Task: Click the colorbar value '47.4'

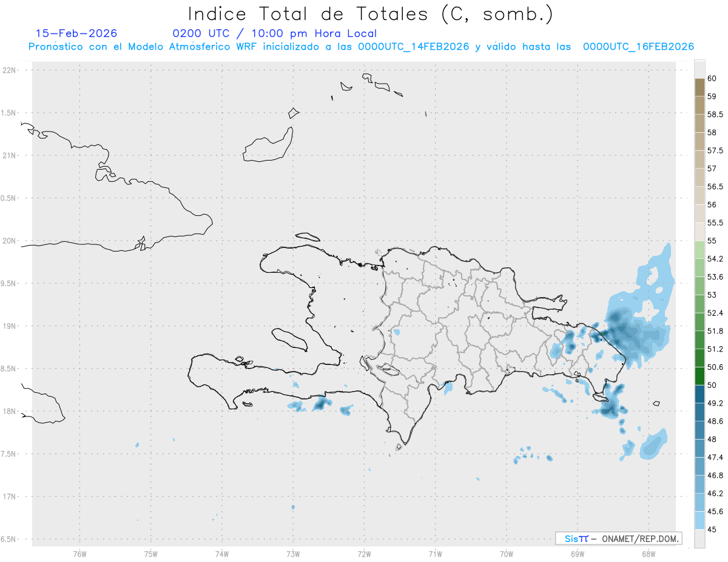Action: (x=715, y=457)
